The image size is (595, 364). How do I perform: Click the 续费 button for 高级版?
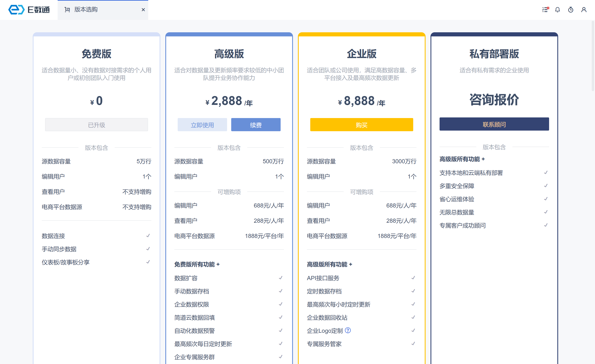(256, 125)
